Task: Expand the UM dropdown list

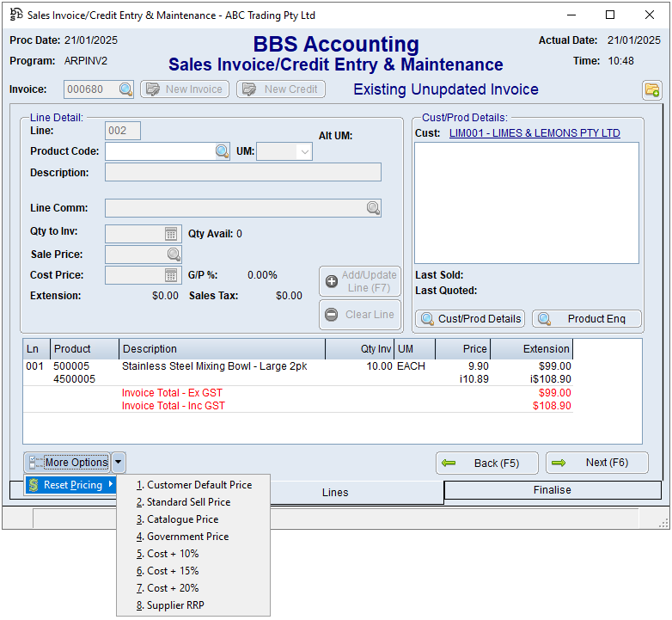Action: point(303,152)
